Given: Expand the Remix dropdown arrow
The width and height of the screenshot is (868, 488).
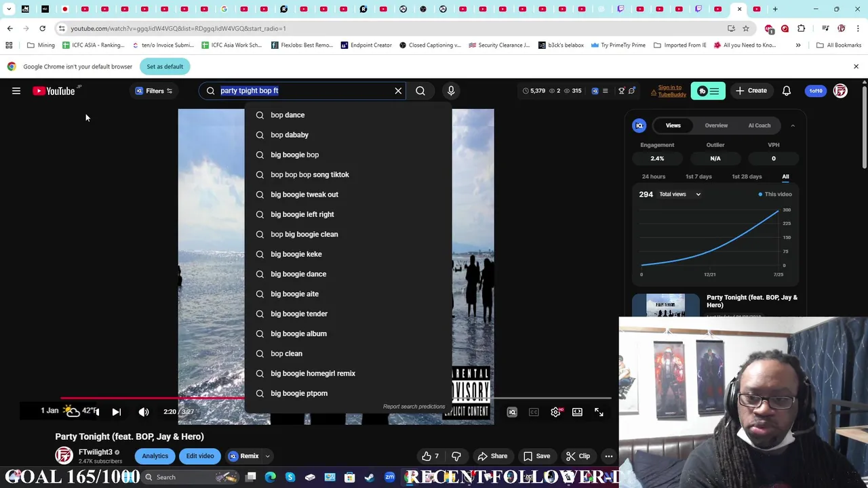Looking at the screenshot, I should pyautogui.click(x=267, y=456).
